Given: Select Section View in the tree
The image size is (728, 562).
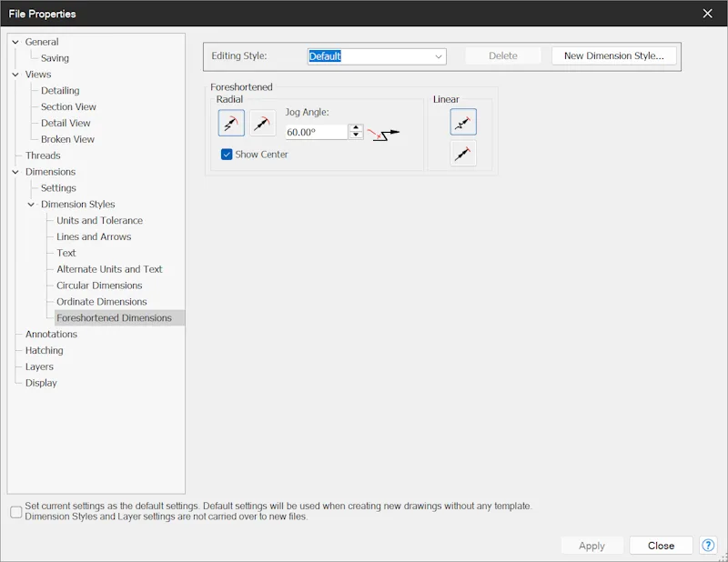Looking at the screenshot, I should click(x=68, y=106).
